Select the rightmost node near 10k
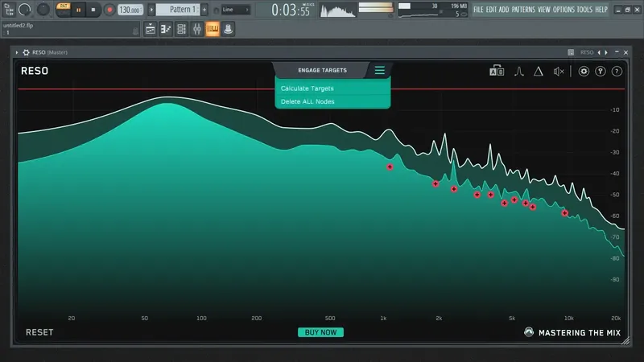 pos(565,213)
